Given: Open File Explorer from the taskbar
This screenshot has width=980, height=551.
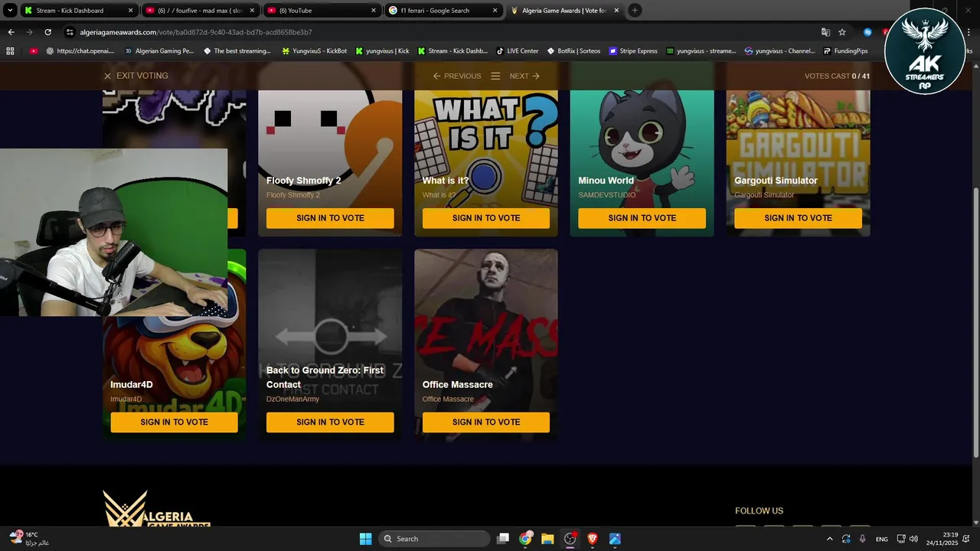Looking at the screenshot, I should point(547,539).
